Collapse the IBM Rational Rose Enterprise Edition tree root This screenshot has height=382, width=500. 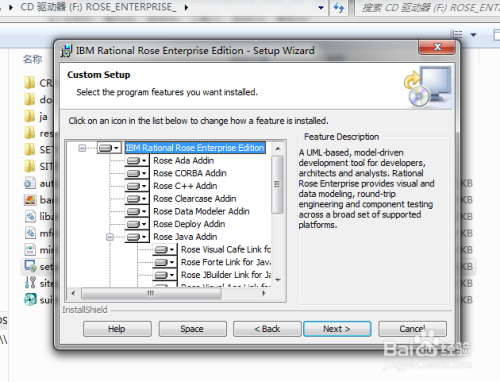(82, 148)
